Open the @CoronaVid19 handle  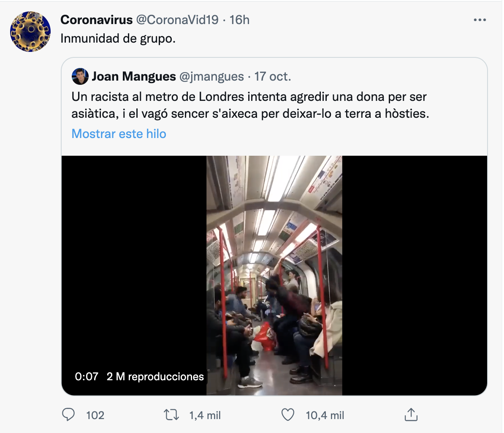pyautogui.click(x=177, y=20)
